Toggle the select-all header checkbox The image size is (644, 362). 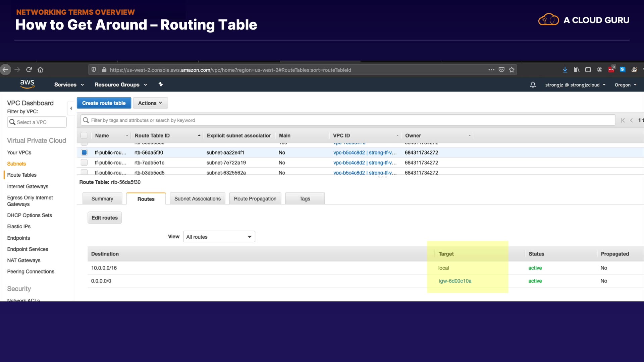point(84,135)
